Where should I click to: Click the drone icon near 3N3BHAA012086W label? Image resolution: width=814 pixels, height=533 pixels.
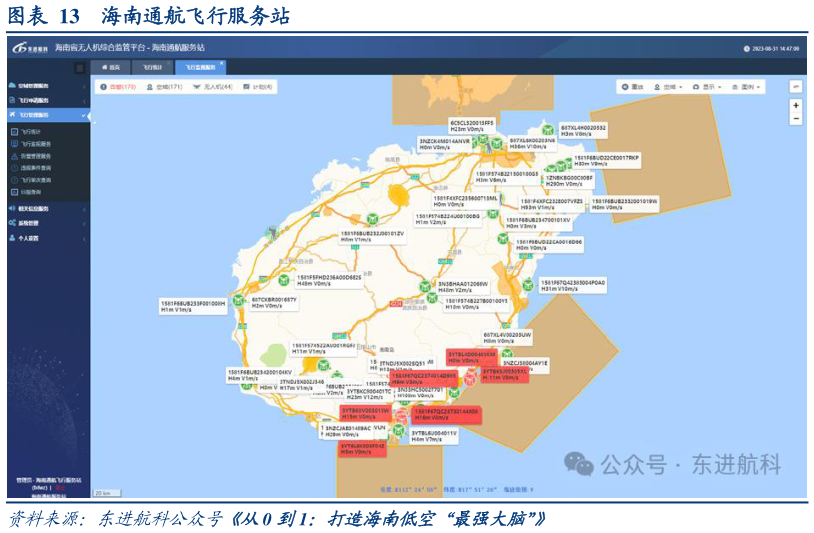pos(427,288)
